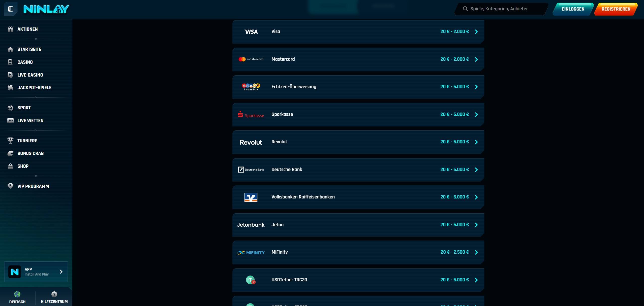The width and height of the screenshot is (644, 306).
Task: Click the Einloggen button
Action: [x=573, y=9]
